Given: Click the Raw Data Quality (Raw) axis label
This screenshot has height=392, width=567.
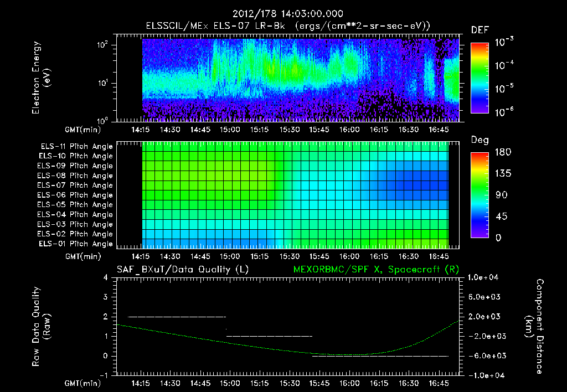Looking at the screenshot, I should tap(41, 327).
